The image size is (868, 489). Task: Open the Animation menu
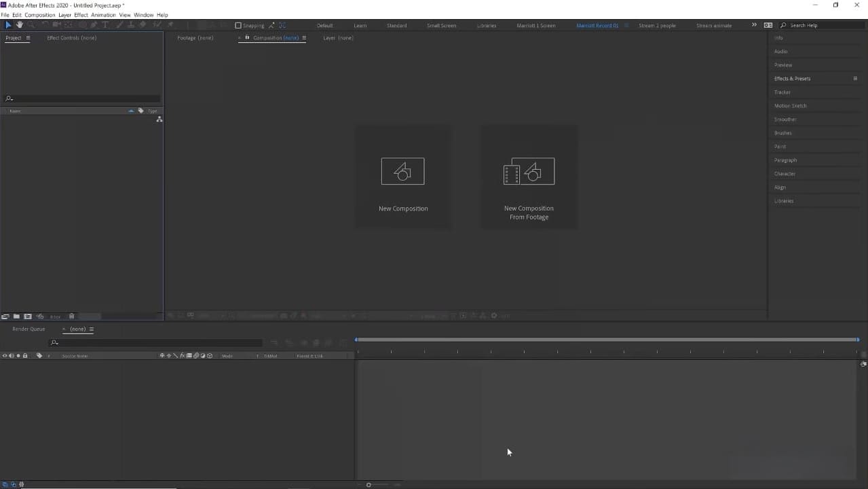click(103, 15)
